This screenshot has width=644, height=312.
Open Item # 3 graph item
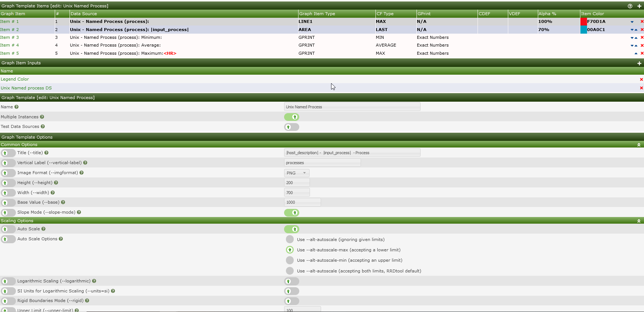tap(10, 37)
